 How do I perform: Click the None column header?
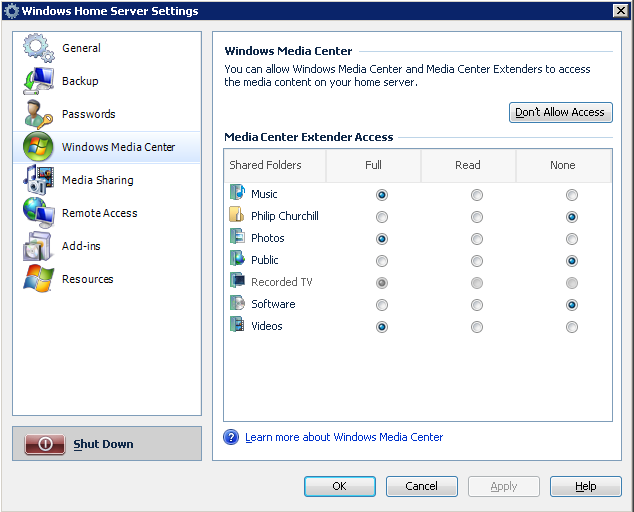click(x=562, y=165)
